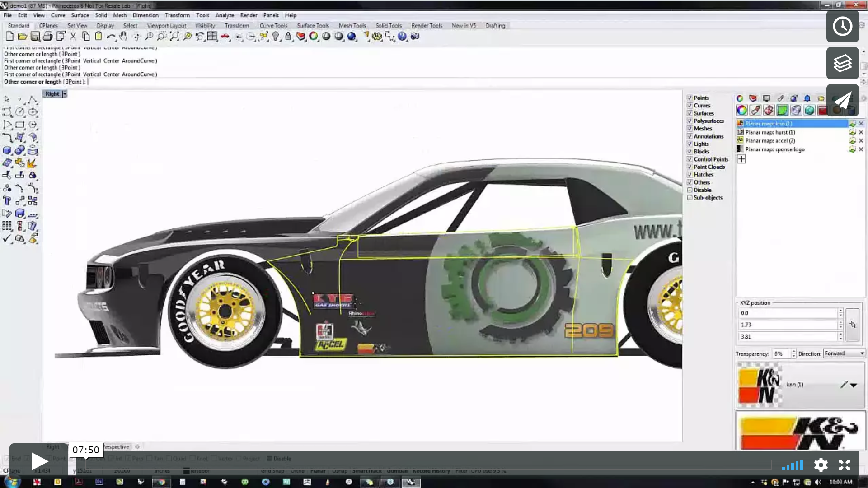Click the spinner on 3.81 position field
The width and height of the screenshot is (868, 488).
pos(840,336)
